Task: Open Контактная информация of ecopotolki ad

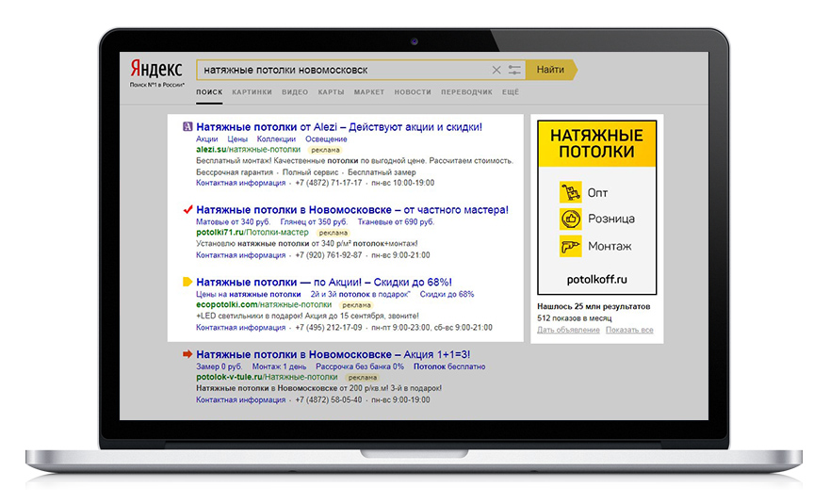Action: [241, 328]
